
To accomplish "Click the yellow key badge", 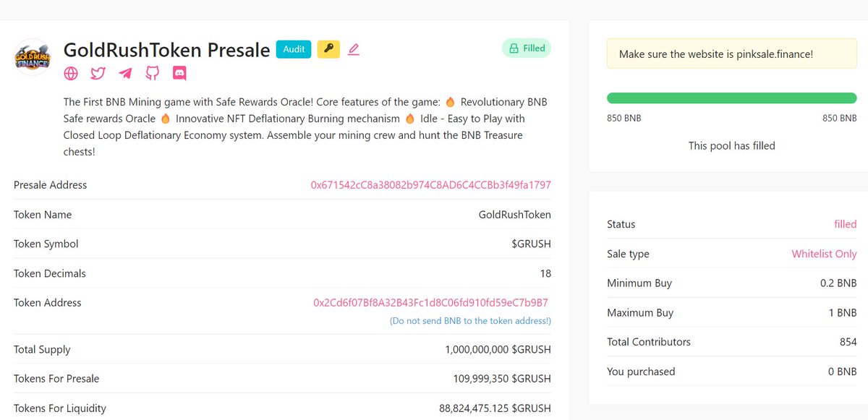I will (x=328, y=49).
